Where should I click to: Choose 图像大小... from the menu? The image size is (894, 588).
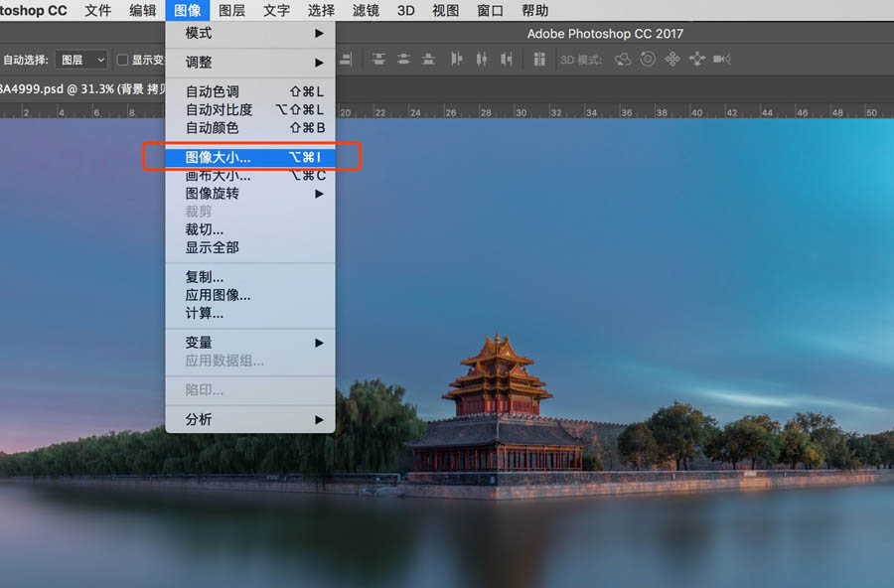(250, 157)
